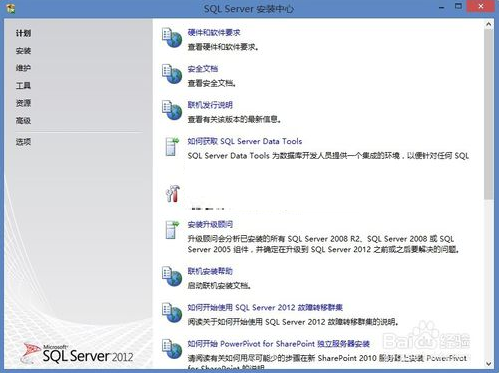Viewport: 500px width, 373px height.
Task: Click the scrollbar up arrow
Action: pyautogui.click(x=488, y=24)
